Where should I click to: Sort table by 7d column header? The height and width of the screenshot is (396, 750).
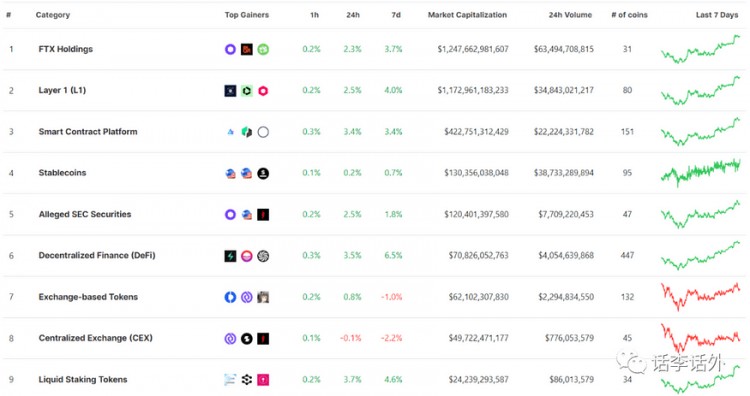[x=396, y=15]
